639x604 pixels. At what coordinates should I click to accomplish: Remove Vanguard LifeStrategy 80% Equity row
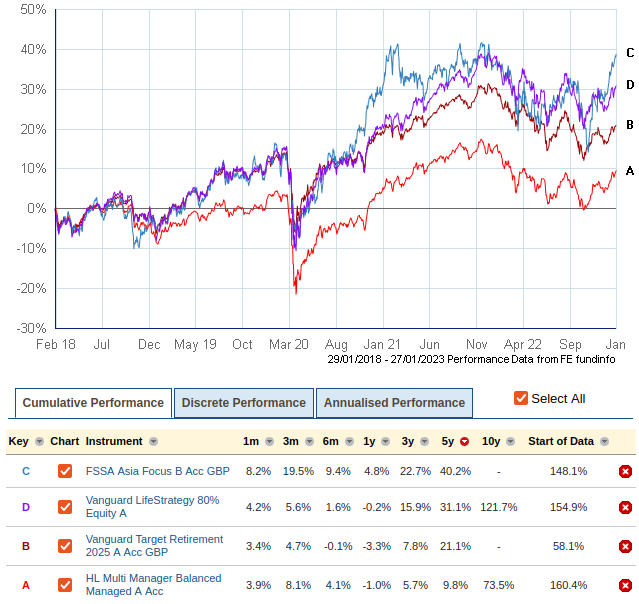tap(625, 508)
